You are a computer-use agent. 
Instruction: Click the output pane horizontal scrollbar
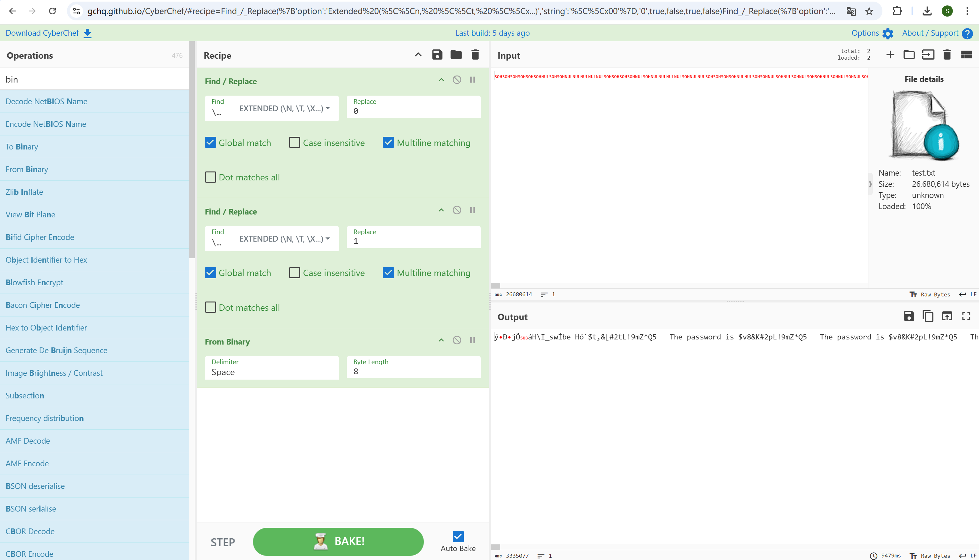pos(496,547)
